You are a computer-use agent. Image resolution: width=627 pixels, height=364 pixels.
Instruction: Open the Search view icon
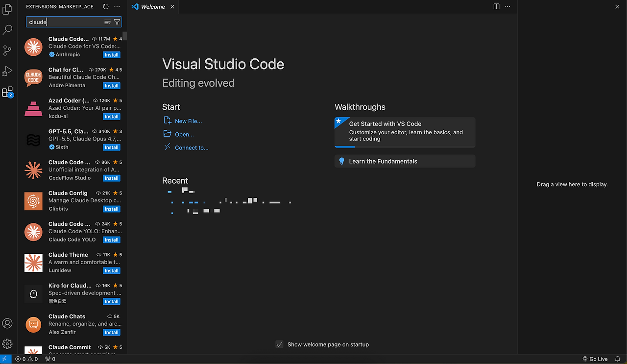pos(7,30)
